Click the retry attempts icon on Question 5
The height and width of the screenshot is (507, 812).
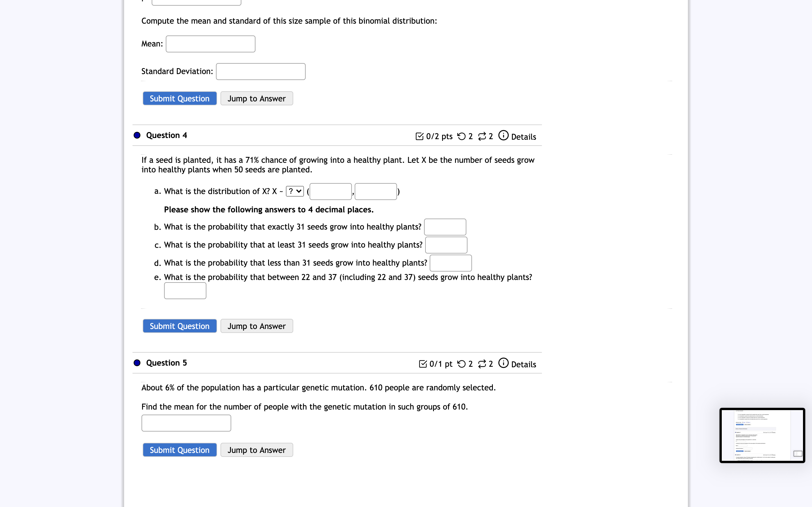[x=462, y=364]
